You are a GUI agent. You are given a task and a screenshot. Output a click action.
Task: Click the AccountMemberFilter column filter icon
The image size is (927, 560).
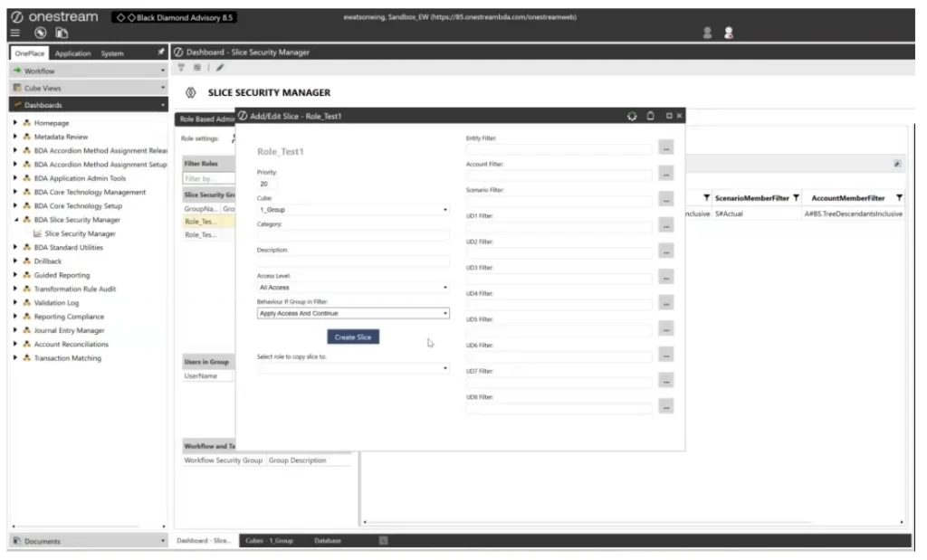pyautogui.click(x=899, y=198)
